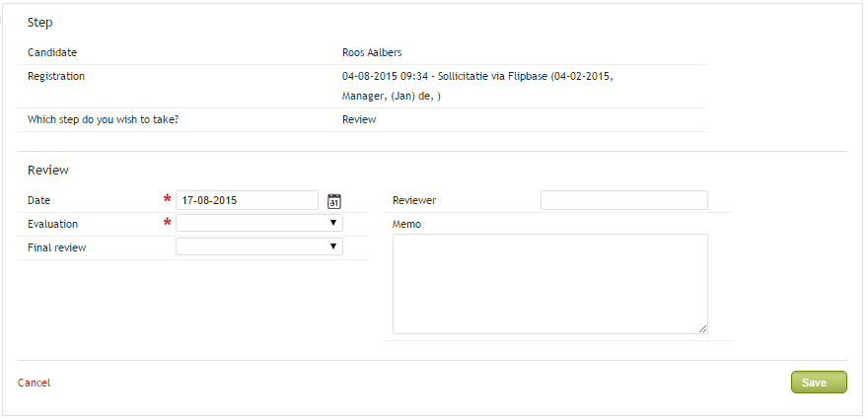Click the Evaluation dropdown arrow

click(333, 223)
